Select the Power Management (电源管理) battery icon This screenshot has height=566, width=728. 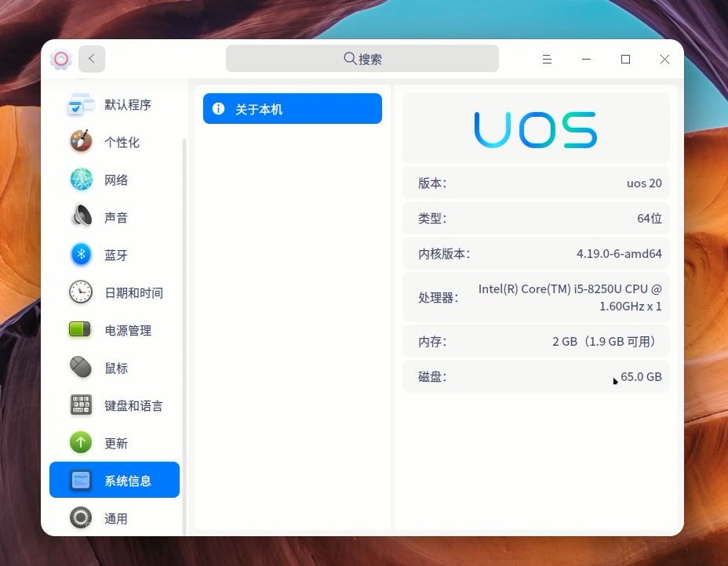[80, 329]
